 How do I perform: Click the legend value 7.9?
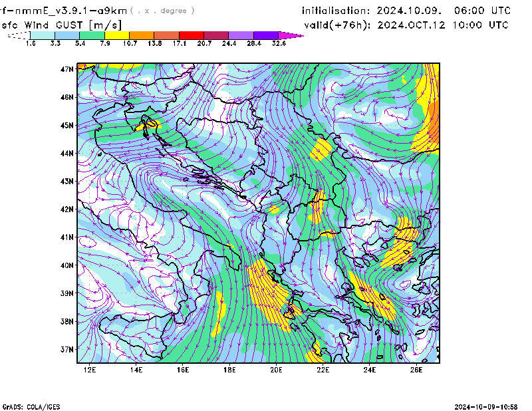click(x=105, y=43)
